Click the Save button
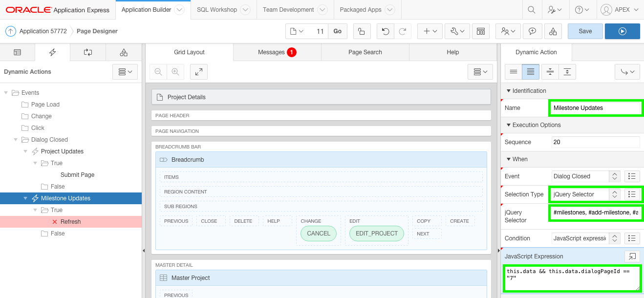 click(585, 31)
